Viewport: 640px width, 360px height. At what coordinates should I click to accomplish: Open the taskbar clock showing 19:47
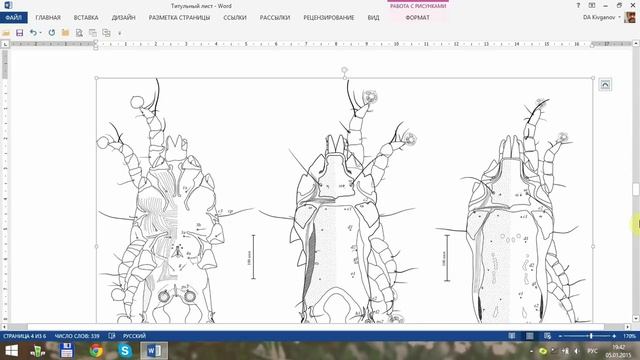[x=619, y=351]
